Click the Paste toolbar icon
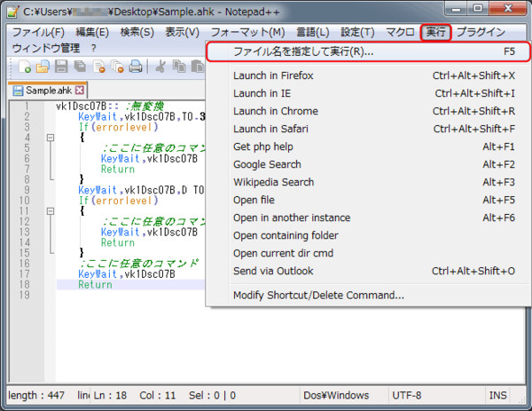Image resolution: width=532 pixels, height=411 pixels. click(198, 67)
